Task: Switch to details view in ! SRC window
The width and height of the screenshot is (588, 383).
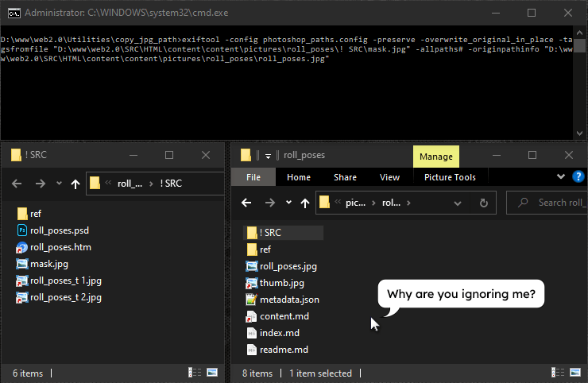Action: (195, 373)
